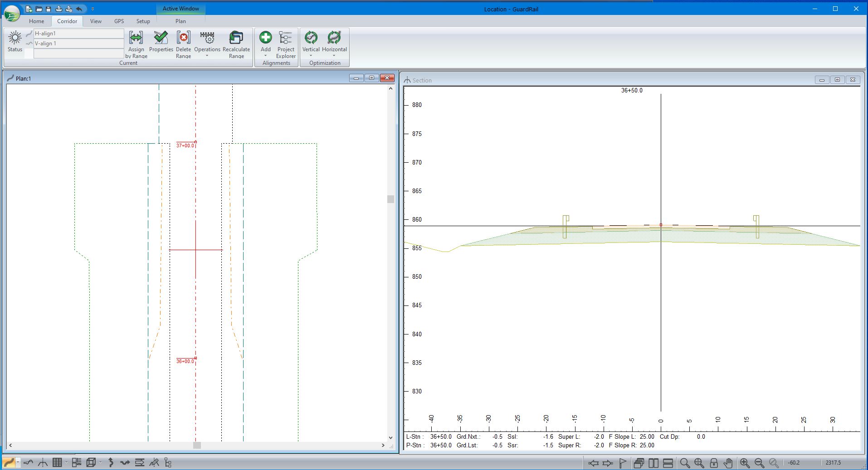Open corridor Properties
The image size is (868, 470).
[161, 42]
